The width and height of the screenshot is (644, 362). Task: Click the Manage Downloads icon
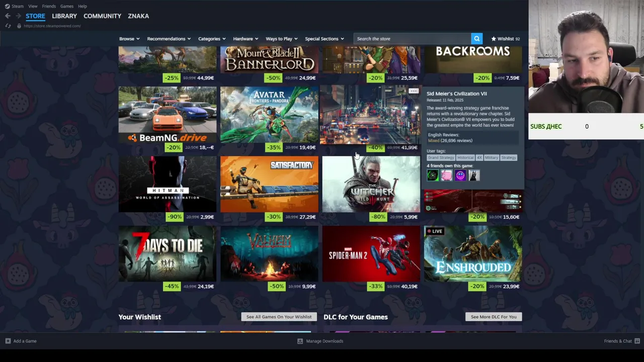(x=300, y=341)
